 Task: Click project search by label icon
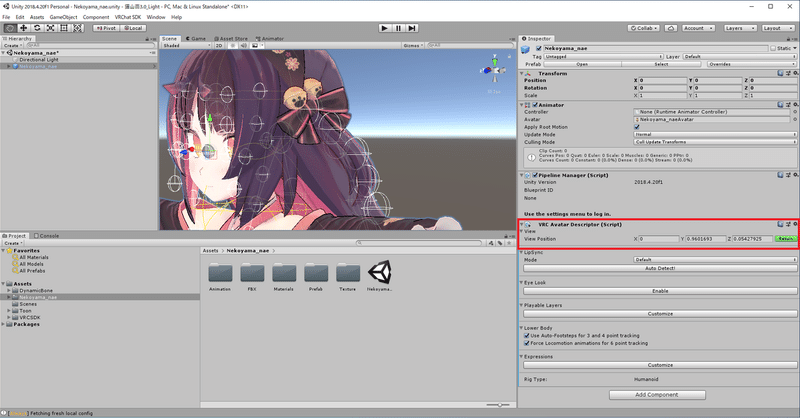coord(500,243)
